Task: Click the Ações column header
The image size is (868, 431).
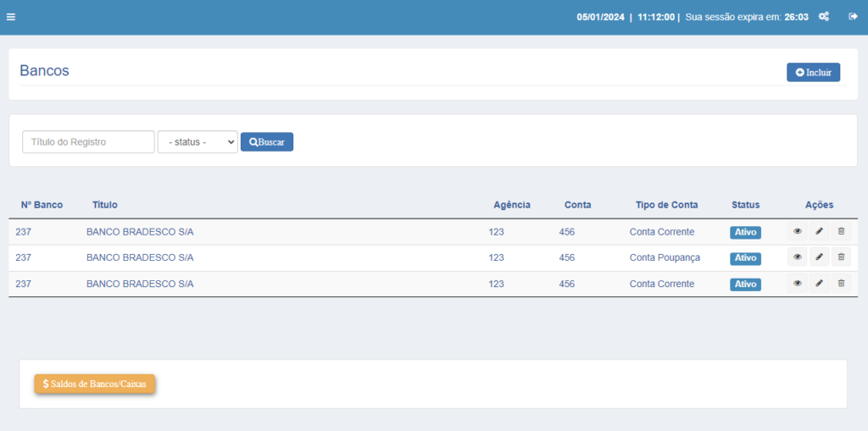Action: (820, 205)
